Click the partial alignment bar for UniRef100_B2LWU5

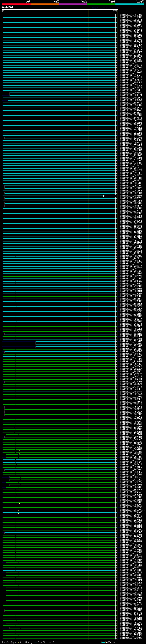point(76,347)
